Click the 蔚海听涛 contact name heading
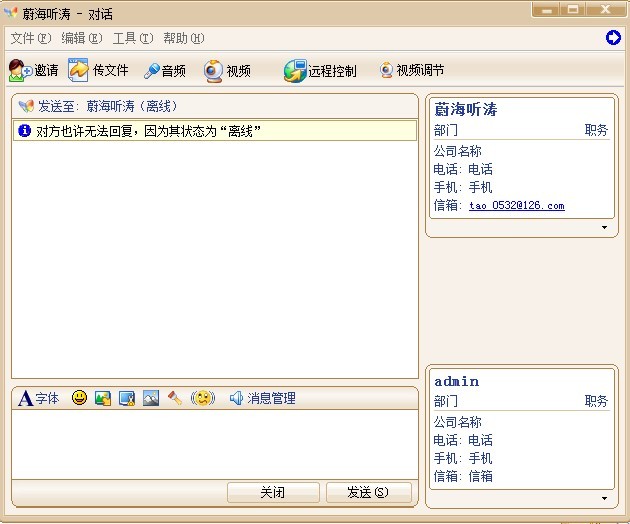This screenshot has width=630, height=524. point(466,109)
